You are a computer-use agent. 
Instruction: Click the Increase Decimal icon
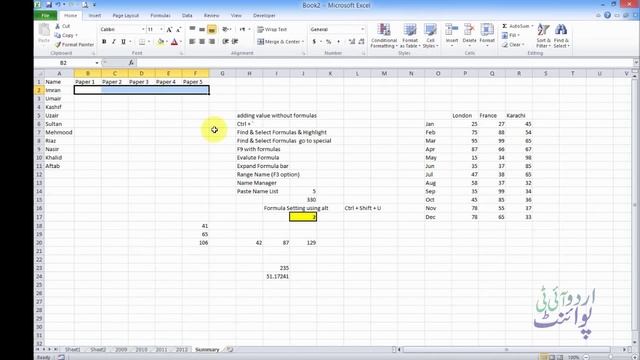click(352, 42)
